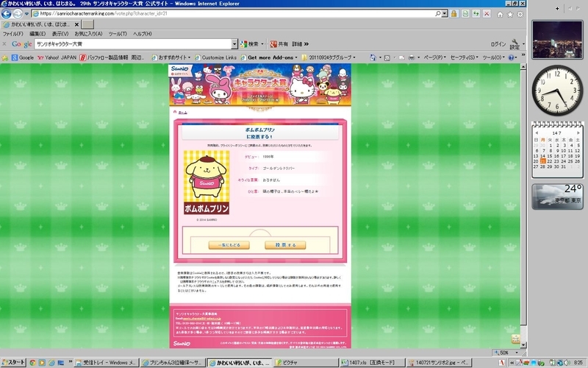The width and height of the screenshot is (588, 368).
Task: Open the Yahoo! JAPAN favorites link
Action: point(57,57)
